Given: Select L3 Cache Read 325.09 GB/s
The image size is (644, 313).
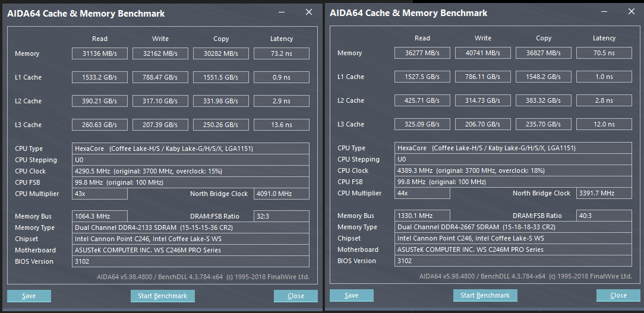Looking at the screenshot, I should point(422,125).
